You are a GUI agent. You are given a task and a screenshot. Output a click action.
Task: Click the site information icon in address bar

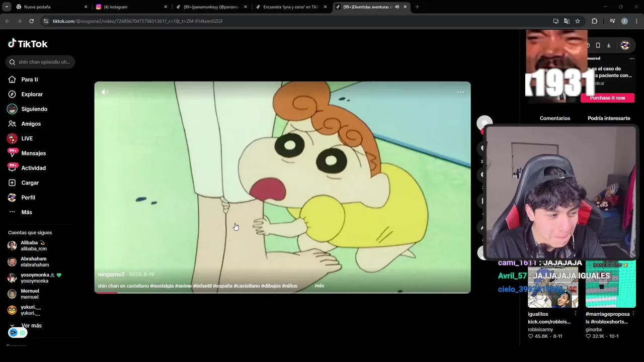click(46, 21)
